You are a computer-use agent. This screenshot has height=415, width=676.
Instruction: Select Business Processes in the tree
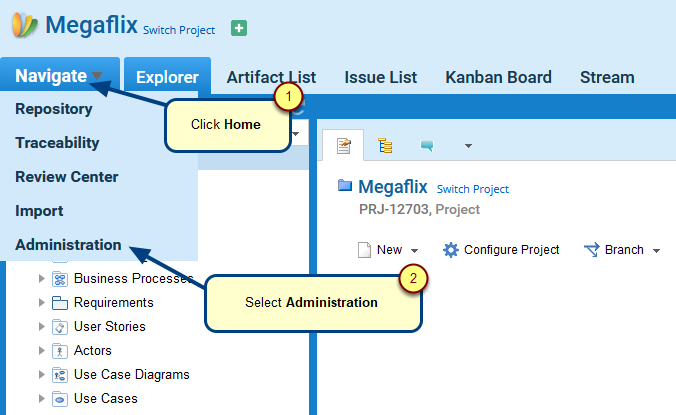pyautogui.click(x=125, y=279)
